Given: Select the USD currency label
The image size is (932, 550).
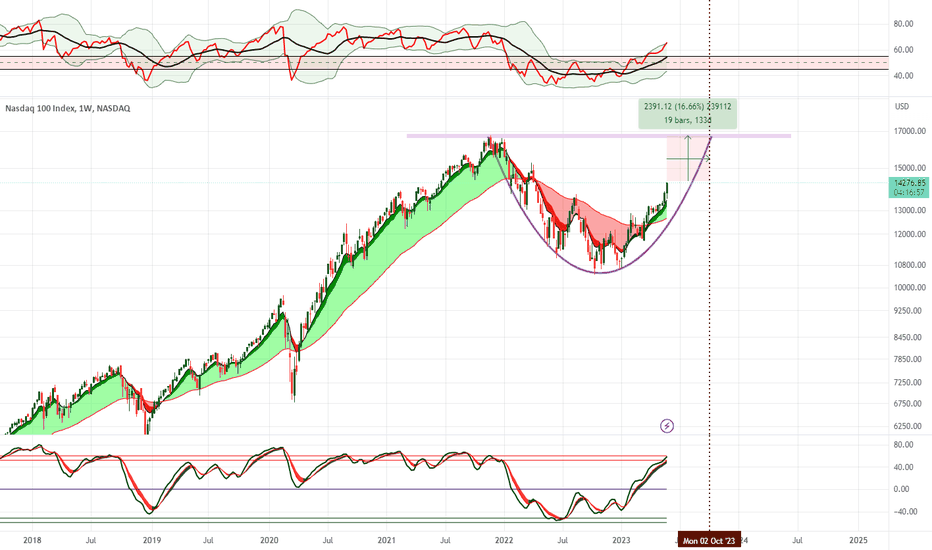Looking at the screenshot, I should pyautogui.click(x=902, y=106).
